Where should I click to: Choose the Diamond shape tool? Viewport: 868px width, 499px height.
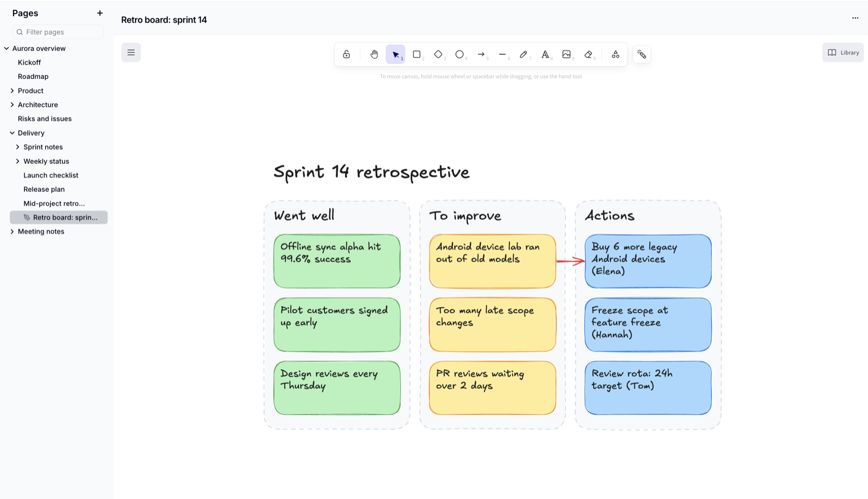[x=438, y=54]
